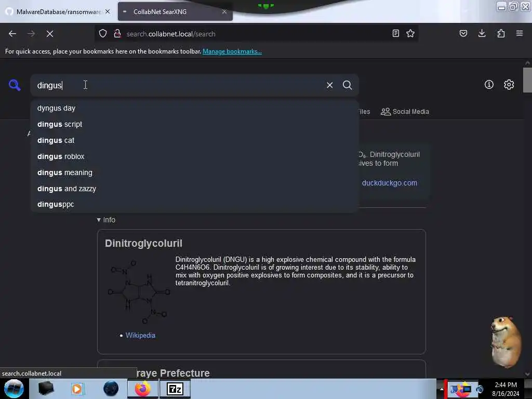Open the Downloads panel
The image size is (532, 399).
(482, 33)
